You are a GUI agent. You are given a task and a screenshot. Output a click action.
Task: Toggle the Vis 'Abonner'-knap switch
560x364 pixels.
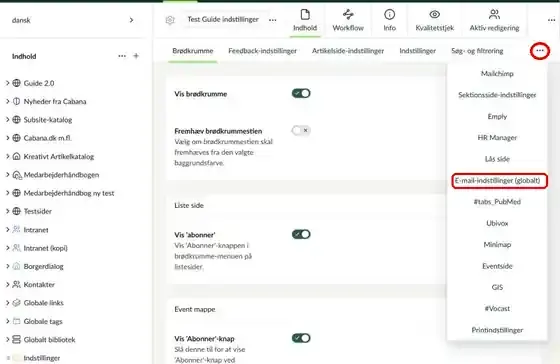pos(301,338)
